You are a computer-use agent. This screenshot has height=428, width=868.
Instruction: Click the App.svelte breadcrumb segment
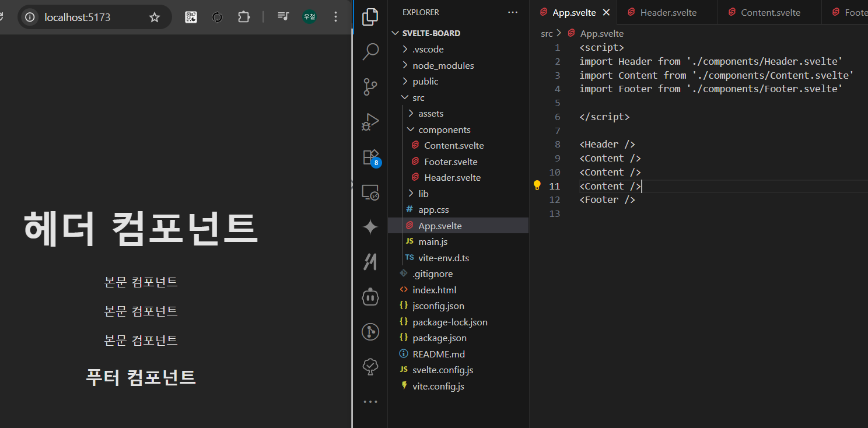[x=601, y=34]
